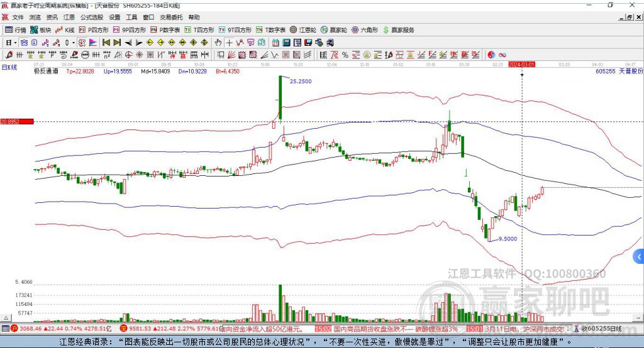Expand the candlestick style dropdown arrow
This screenshot has height=348, width=644.
pos(74,43)
